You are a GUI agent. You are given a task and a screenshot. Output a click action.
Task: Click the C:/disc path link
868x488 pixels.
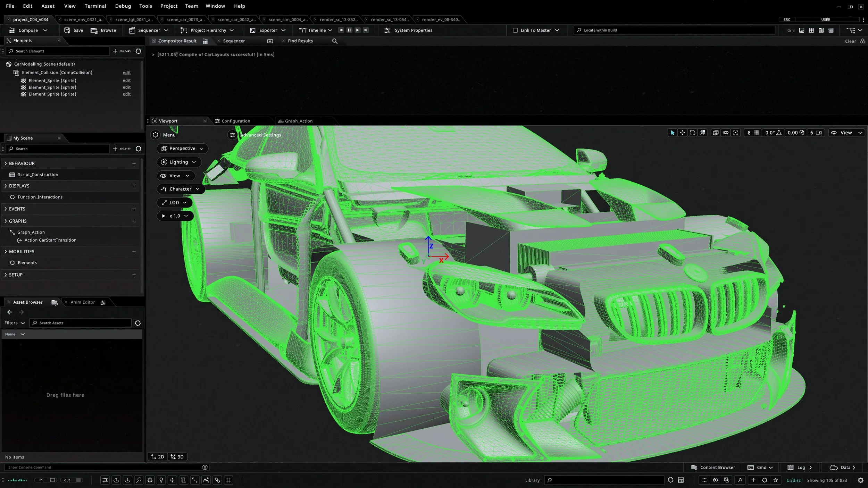[x=794, y=480]
